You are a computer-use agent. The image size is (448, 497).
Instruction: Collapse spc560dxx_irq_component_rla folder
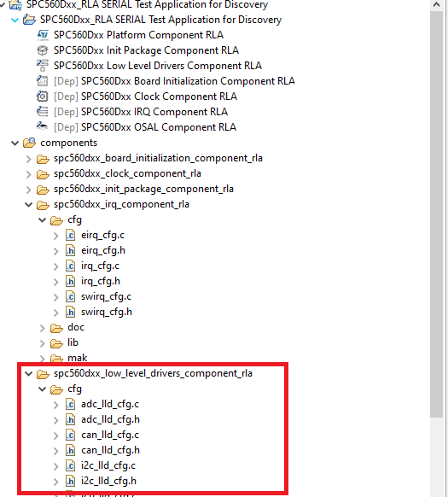[x=28, y=204]
